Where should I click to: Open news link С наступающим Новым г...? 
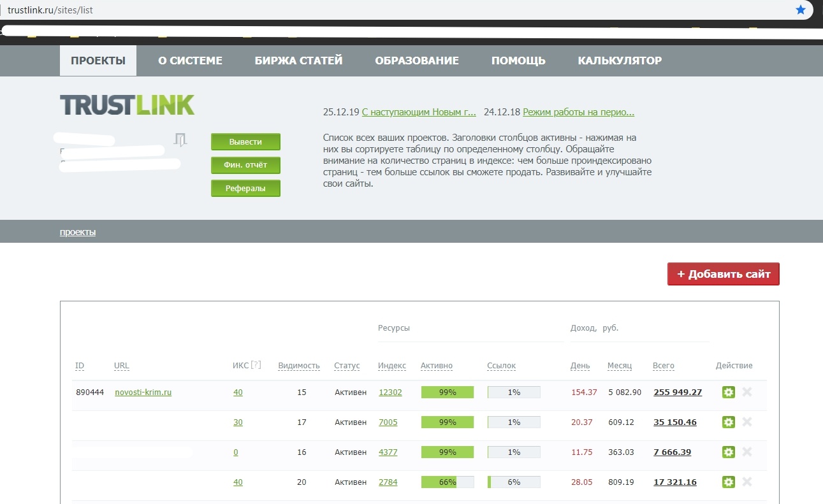(419, 112)
